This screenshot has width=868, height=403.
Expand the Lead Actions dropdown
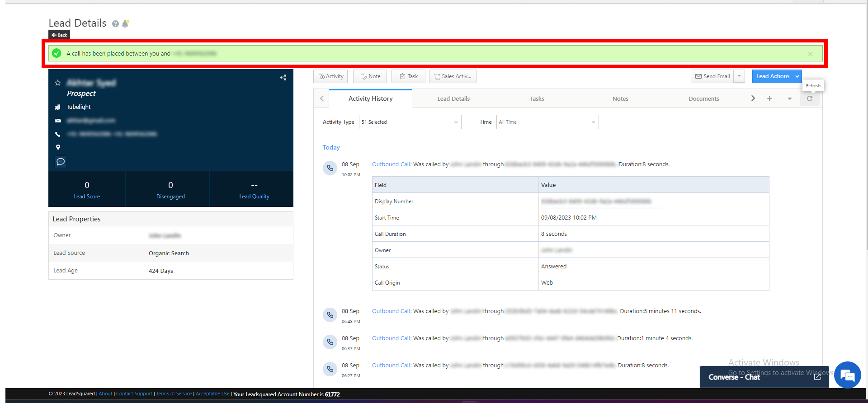(x=797, y=76)
